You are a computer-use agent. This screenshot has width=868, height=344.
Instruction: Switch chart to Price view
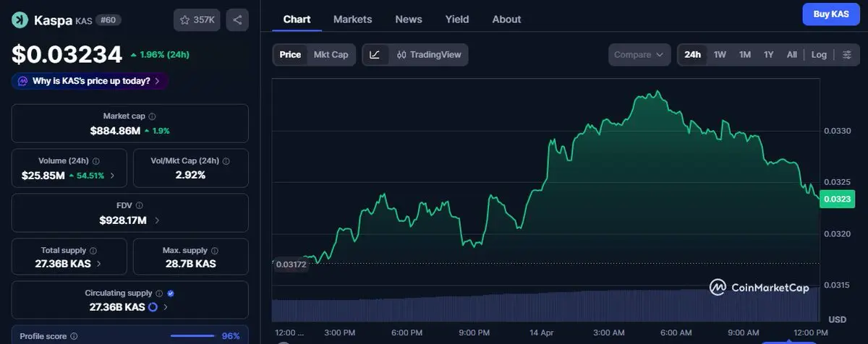pyautogui.click(x=290, y=55)
